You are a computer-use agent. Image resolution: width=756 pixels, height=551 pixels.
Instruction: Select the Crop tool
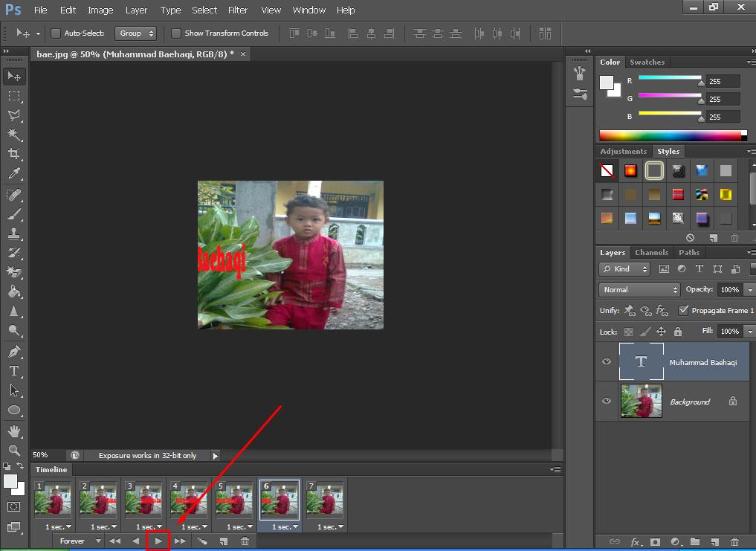[13, 154]
